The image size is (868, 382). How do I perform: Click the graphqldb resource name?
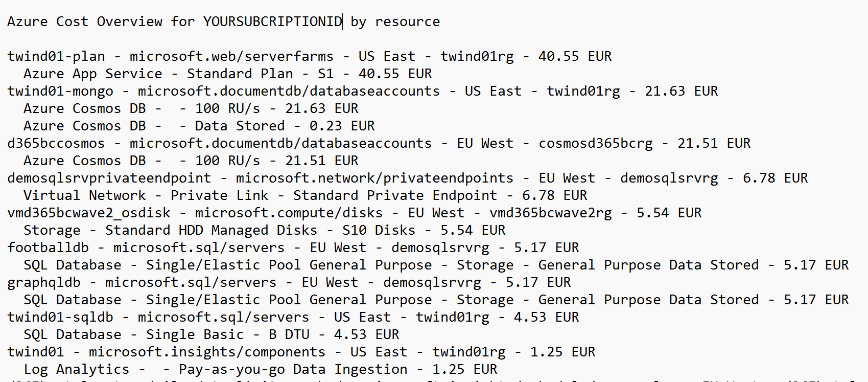click(44, 282)
